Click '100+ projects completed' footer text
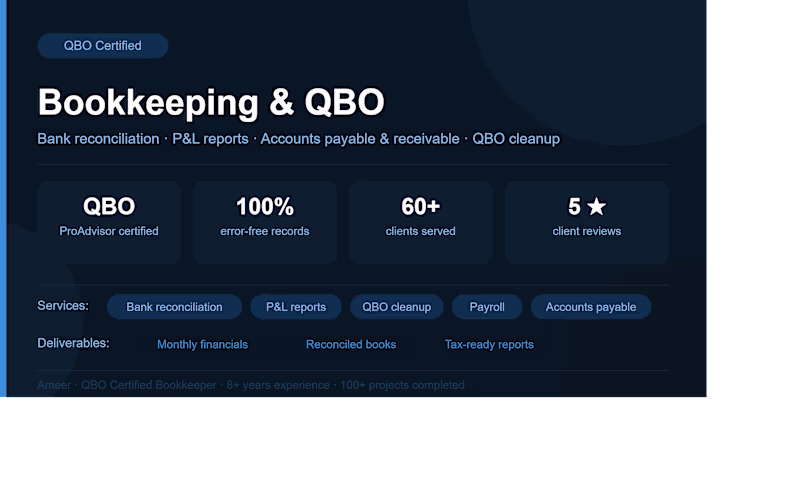This screenshot has height=499, width=800. coord(403,385)
